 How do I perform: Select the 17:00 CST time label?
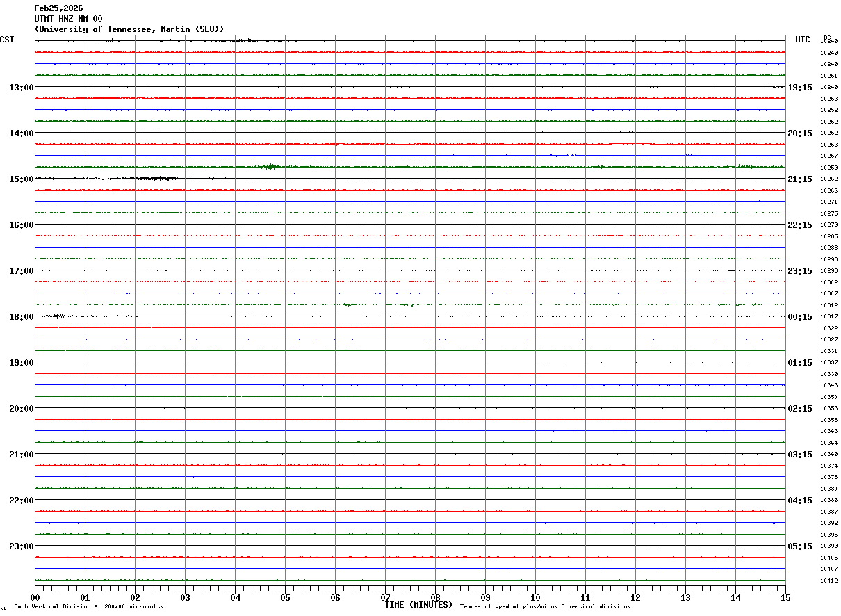[21, 271]
